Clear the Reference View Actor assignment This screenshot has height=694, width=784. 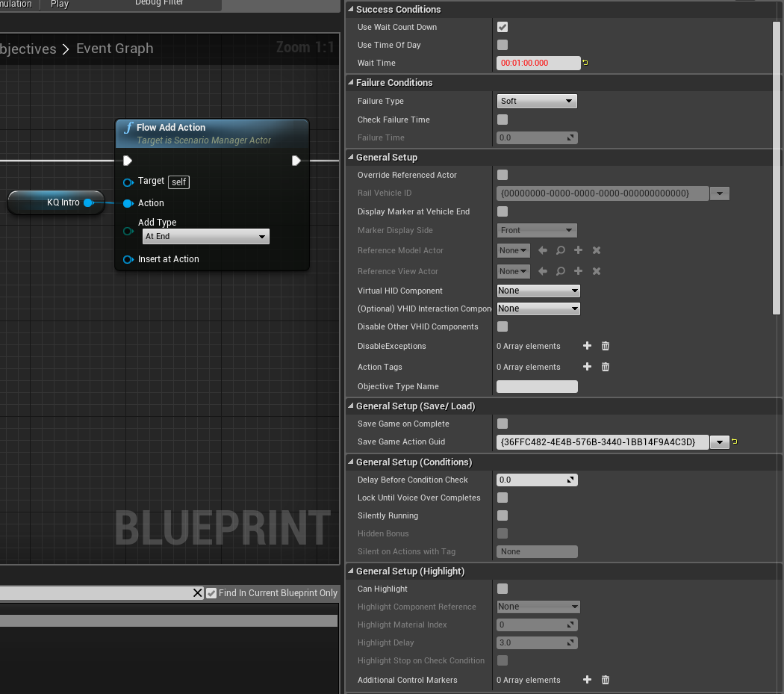596,271
